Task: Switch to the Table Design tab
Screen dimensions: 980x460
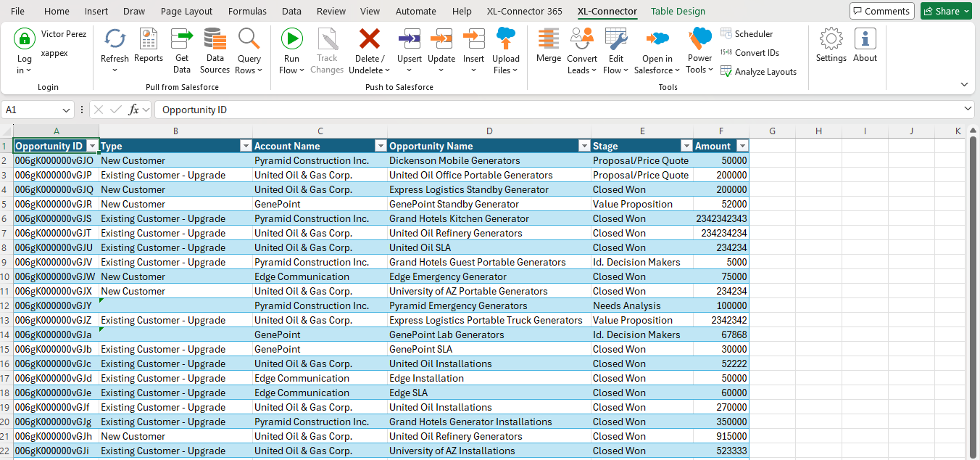Action: [x=678, y=11]
